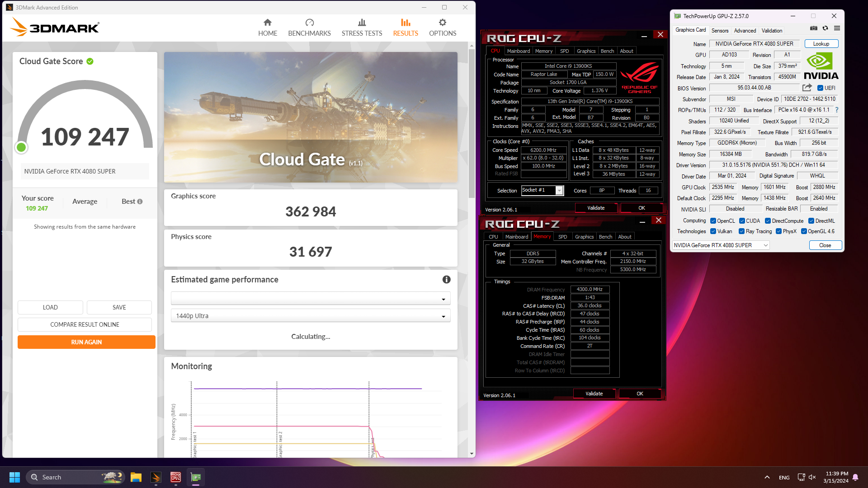Open File Explorer from the taskbar

pyautogui.click(x=136, y=477)
